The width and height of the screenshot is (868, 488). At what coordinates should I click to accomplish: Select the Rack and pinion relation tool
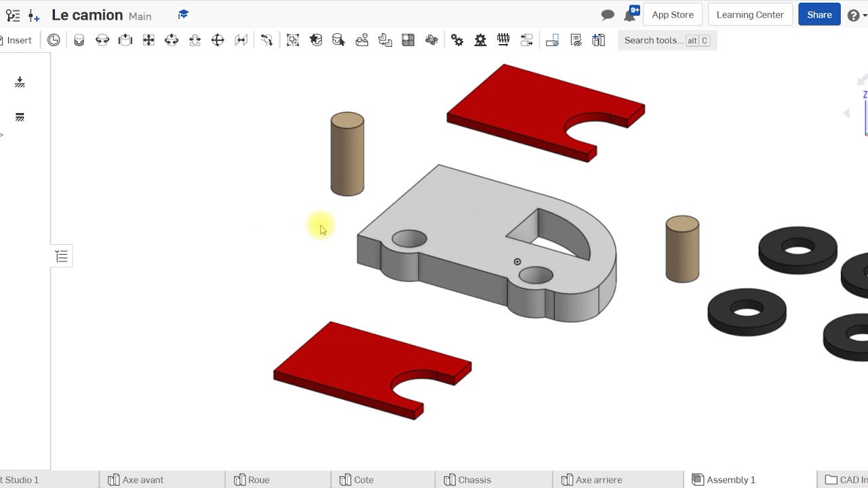coord(481,40)
